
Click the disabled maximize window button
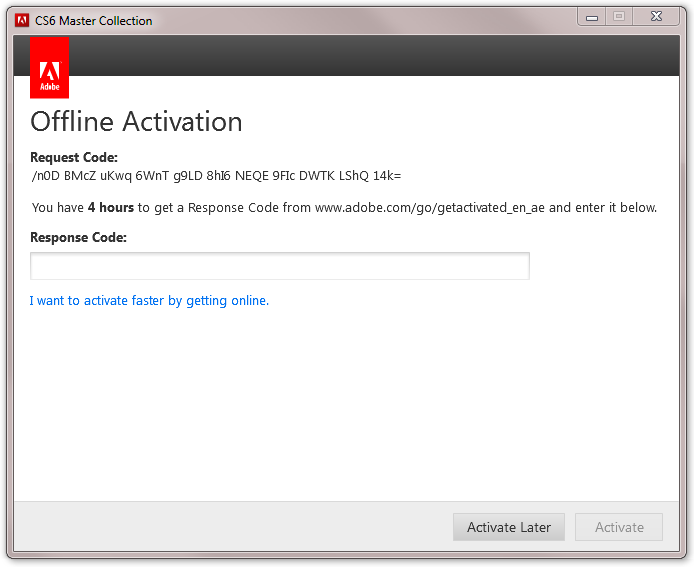tap(619, 16)
